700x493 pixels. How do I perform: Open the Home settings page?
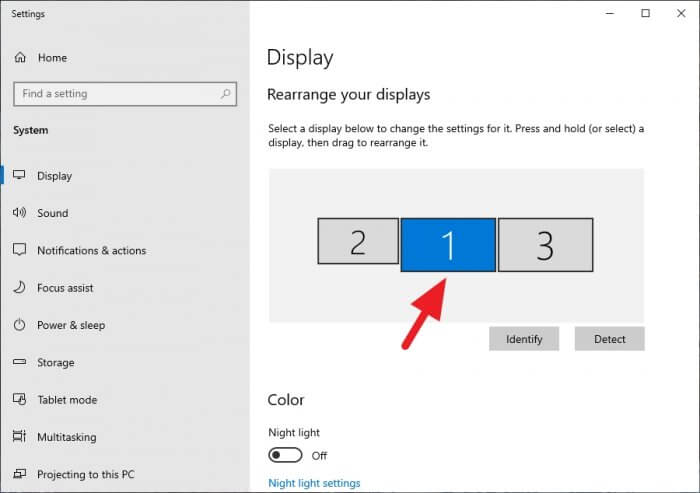click(x=125, y=58)
